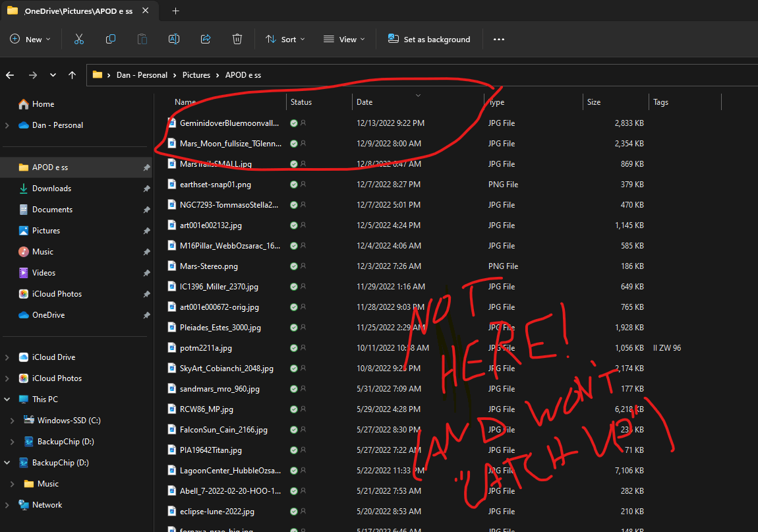Click Set as background button

429,39
